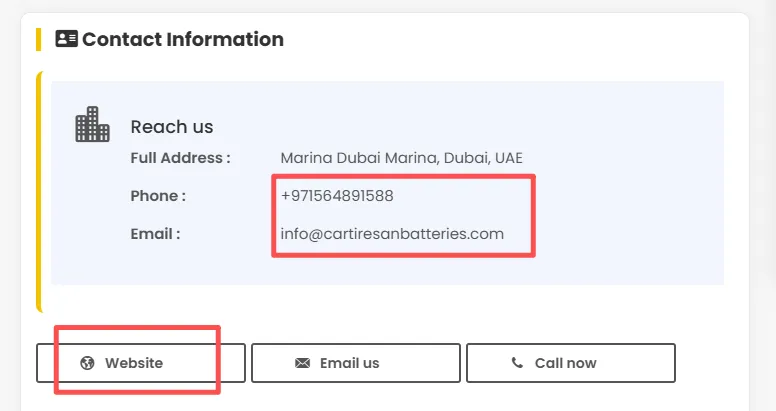Click the yellow border left of Reach us

40,190
